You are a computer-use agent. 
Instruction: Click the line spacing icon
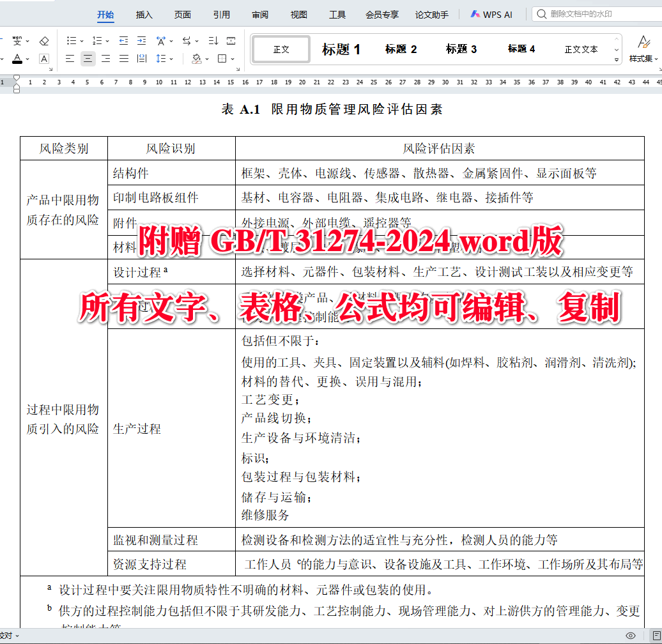click(161, 59)
